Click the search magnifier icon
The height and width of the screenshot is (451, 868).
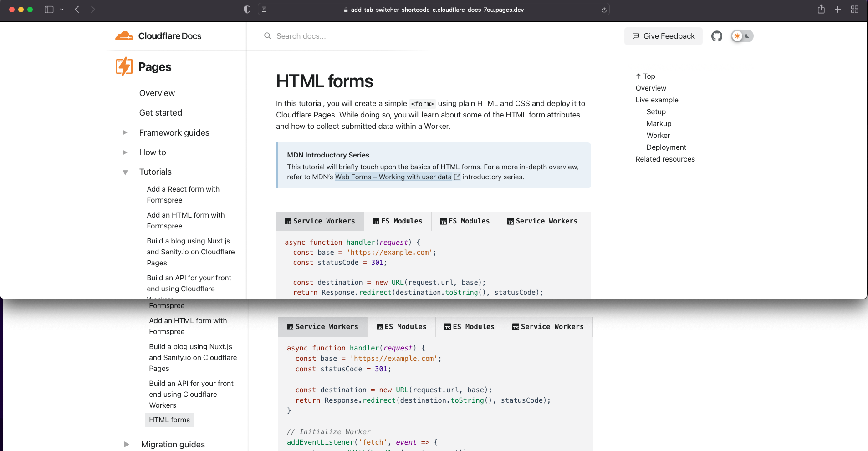point(267,36)
